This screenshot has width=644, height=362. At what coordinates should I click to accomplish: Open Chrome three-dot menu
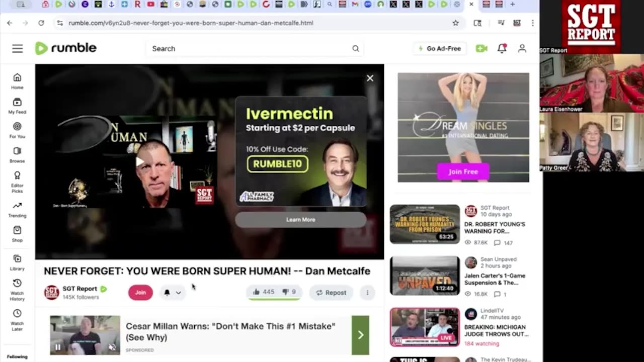[x=532, y=23]
